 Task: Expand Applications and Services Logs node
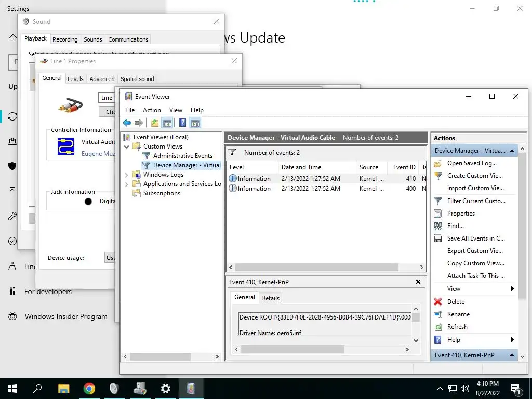pyautogui.click(x=127, y=184)
